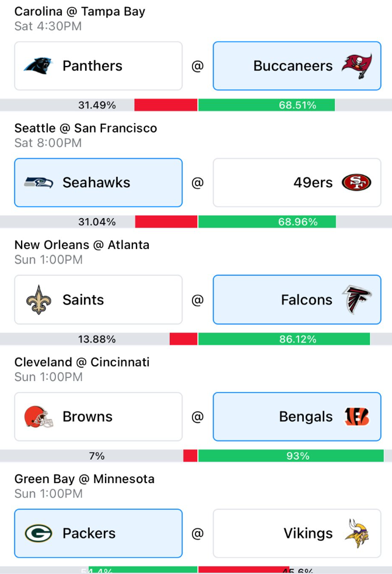Tap the Falcons logo
The height and width of the screenshot is (574, 392).
(x=357, y=300)
